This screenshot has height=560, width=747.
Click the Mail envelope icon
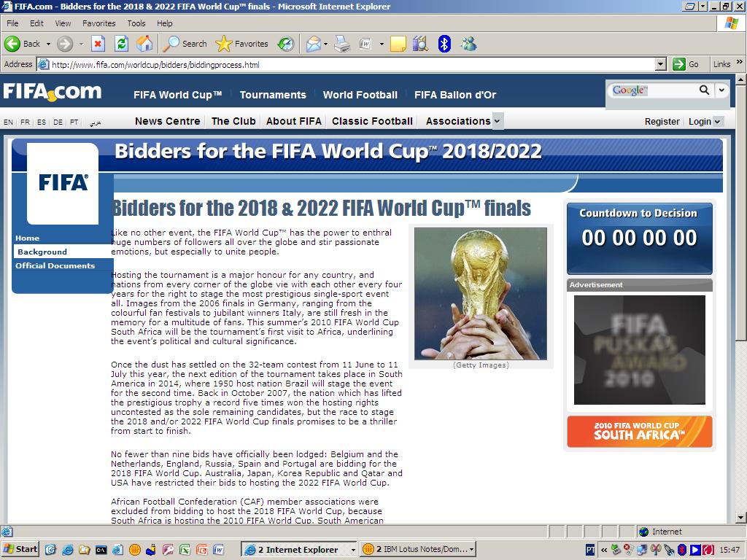[x=313, y=44]
